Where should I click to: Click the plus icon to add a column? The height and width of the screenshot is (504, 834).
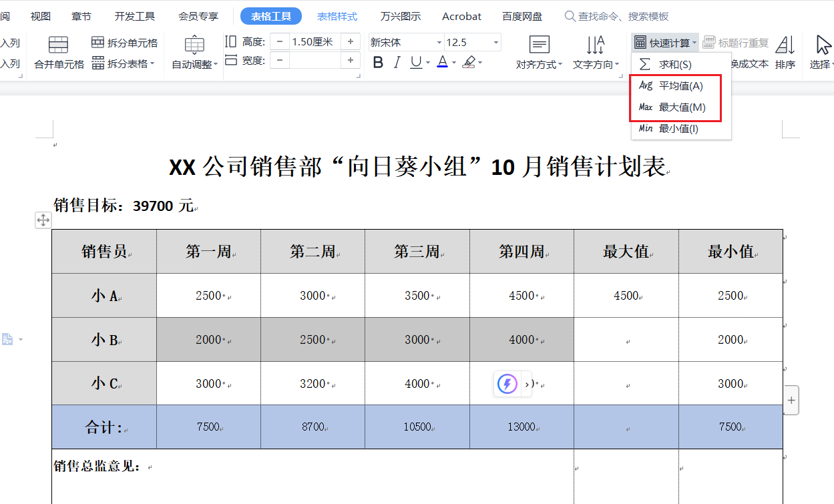click(x=791, y=401)
